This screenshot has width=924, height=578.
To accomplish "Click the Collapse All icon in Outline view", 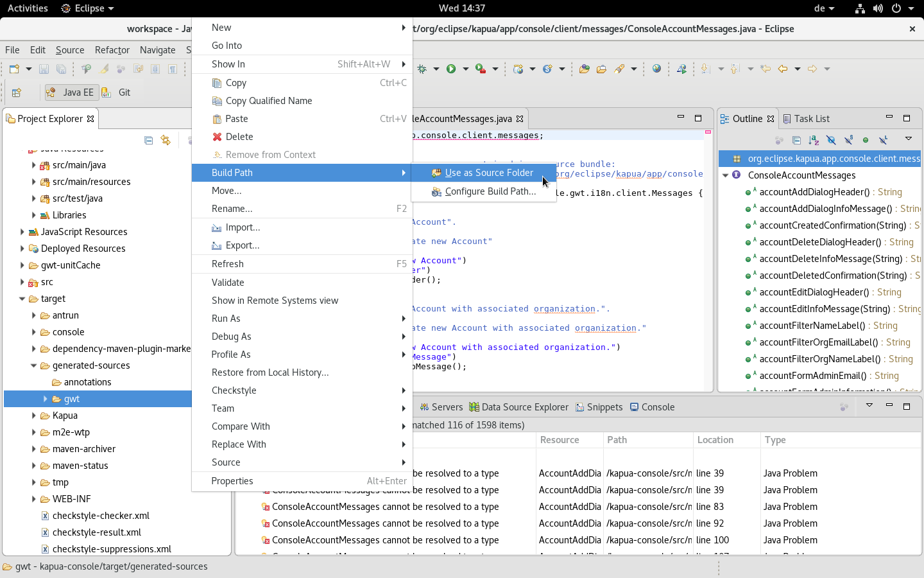I will coord(796,140).
